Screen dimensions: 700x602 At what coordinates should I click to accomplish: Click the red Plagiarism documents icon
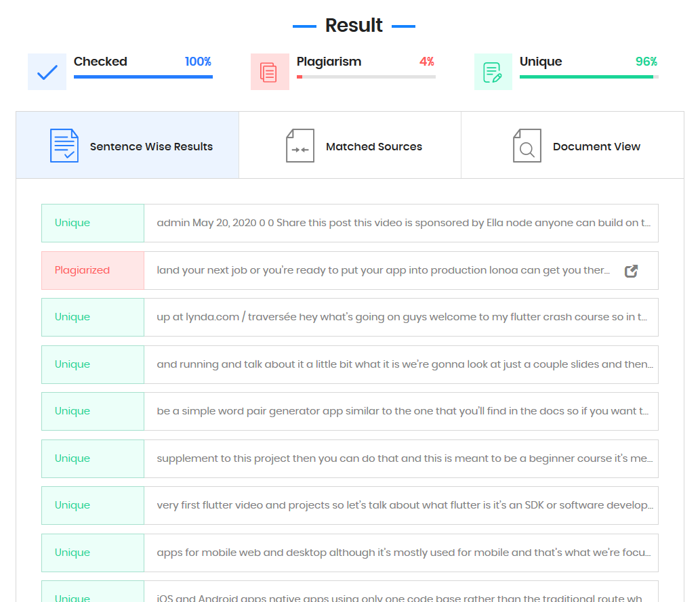click(x=270, y=72)
